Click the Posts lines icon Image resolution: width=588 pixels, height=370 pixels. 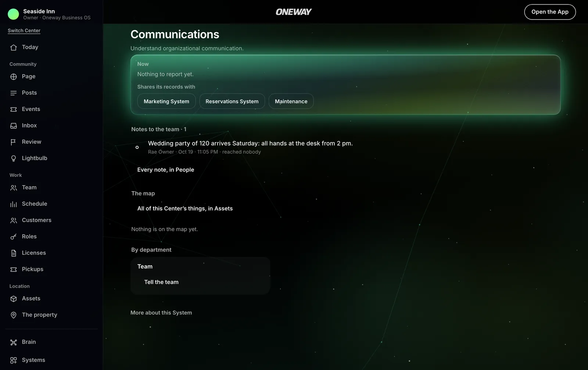tap(14, 93)
